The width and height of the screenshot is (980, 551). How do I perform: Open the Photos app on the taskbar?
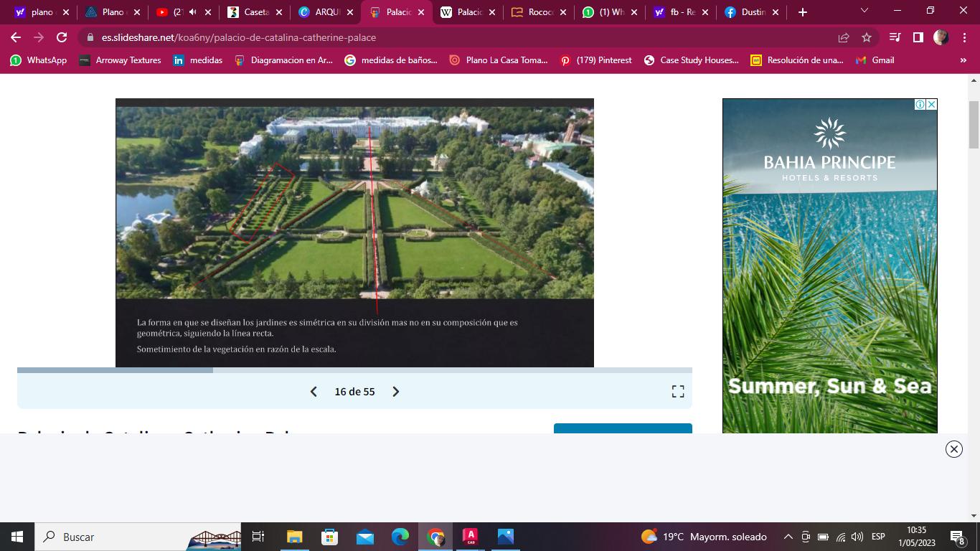point(505,537)
